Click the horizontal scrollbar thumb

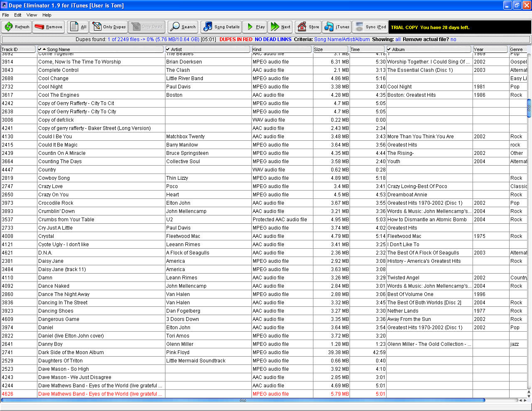pyautogui.click(x=243, y=401)
